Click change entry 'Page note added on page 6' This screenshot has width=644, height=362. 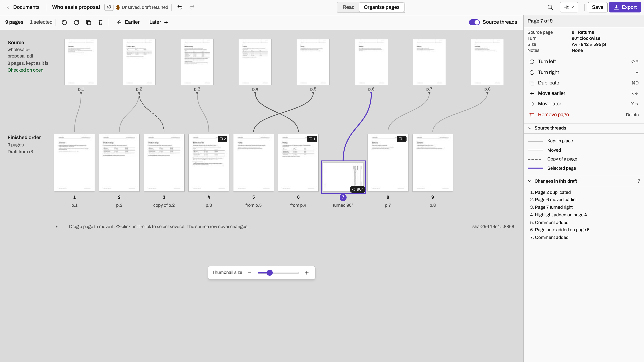[562, 230]
